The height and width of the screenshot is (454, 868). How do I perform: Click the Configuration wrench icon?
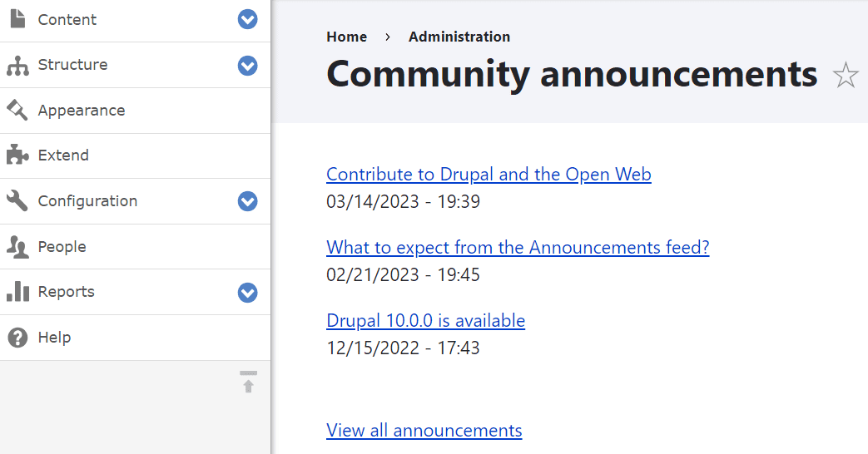(17, 201)
